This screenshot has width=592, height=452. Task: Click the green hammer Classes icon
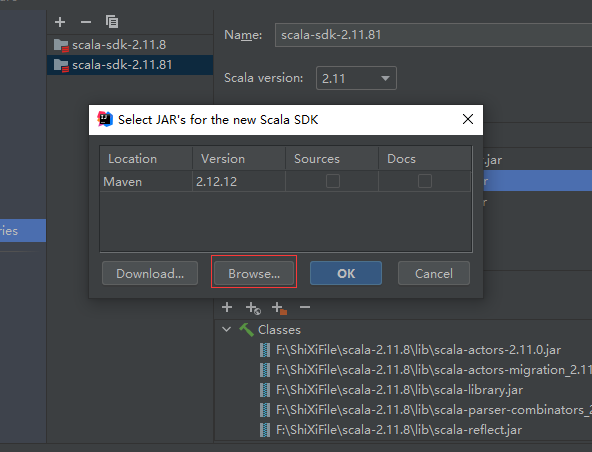247,330
